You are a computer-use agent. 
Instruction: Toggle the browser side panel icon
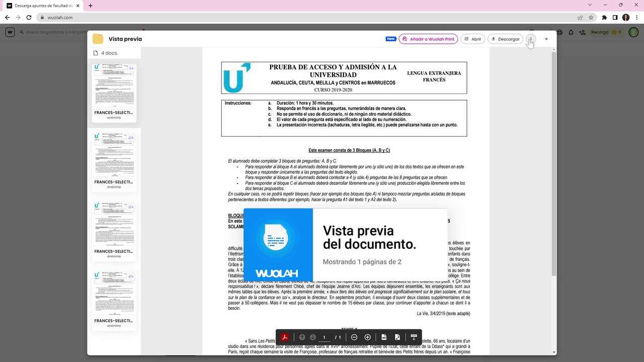[615, 17]
